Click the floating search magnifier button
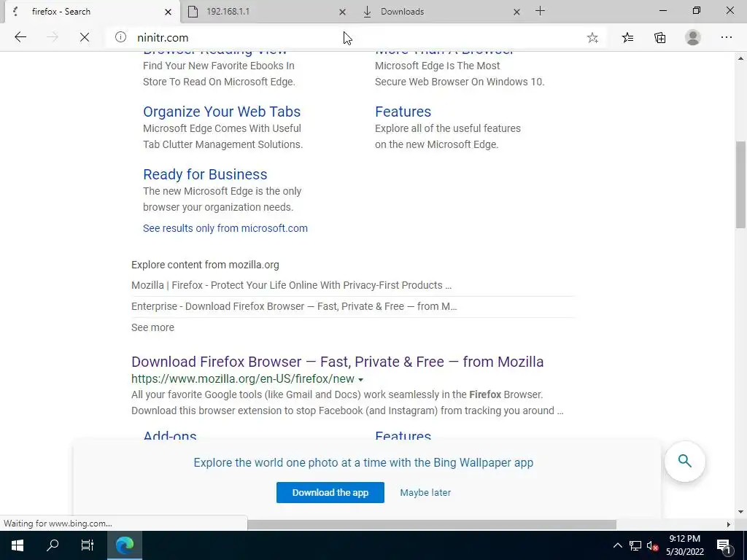This screenshot has height=560, width=747. point(684,461)
